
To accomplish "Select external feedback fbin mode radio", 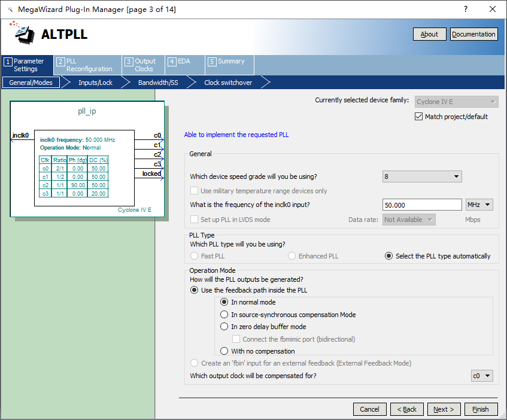I will click(x=194, y=363).
